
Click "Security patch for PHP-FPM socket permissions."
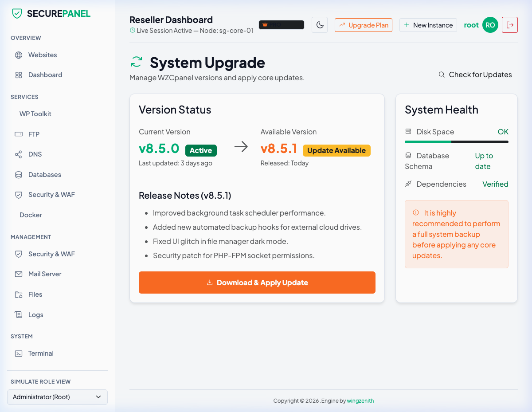[x=234, y=255]
